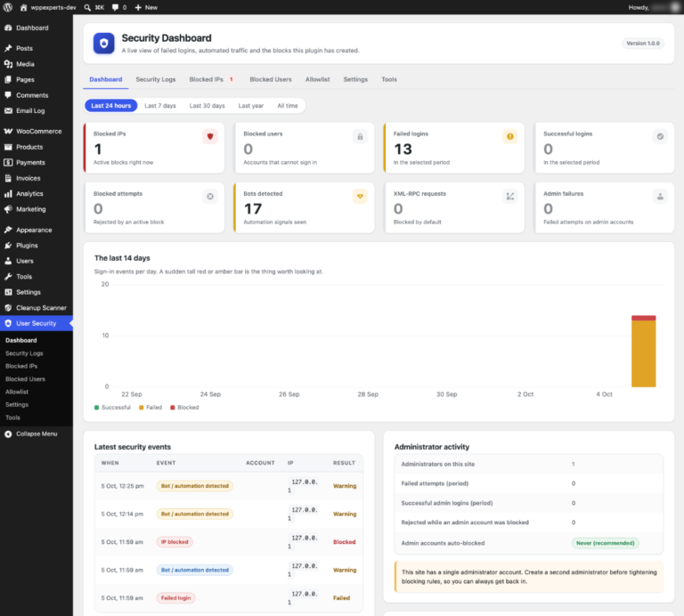
Task: Click the warning icon on Failed logins card
Action: [x=510, y=136]
